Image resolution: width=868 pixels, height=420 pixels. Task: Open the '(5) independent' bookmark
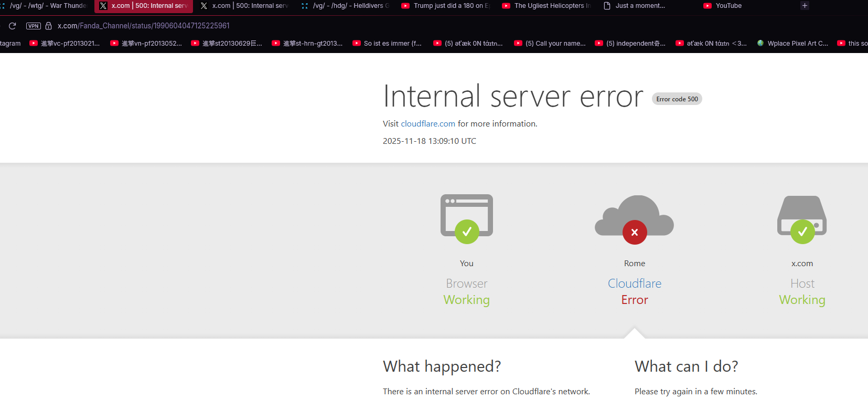click(x=630, y=44)
